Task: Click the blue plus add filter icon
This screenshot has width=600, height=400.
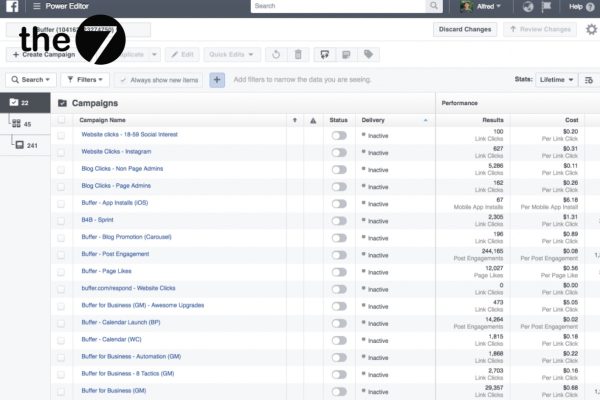Action: coord(217,80)
